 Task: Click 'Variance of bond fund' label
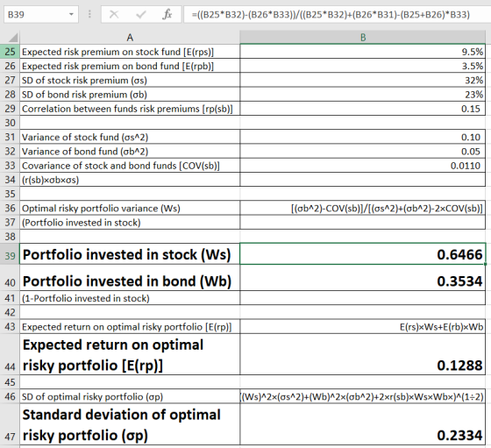85,151
